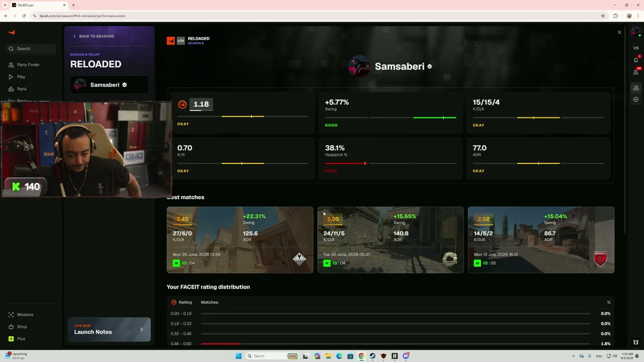644x362 pixels.
Task: Click the site information icon in address bar
Action: [35, 16]
